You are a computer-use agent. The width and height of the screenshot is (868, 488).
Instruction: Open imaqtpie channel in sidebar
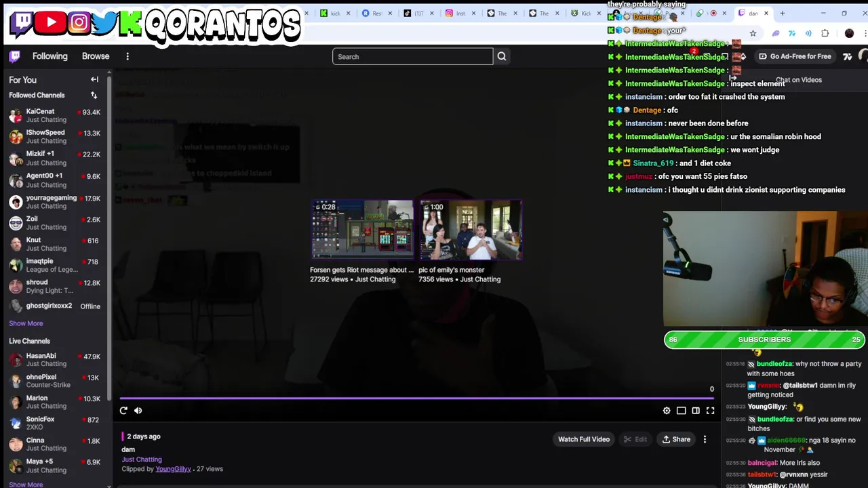coord(54,265)
